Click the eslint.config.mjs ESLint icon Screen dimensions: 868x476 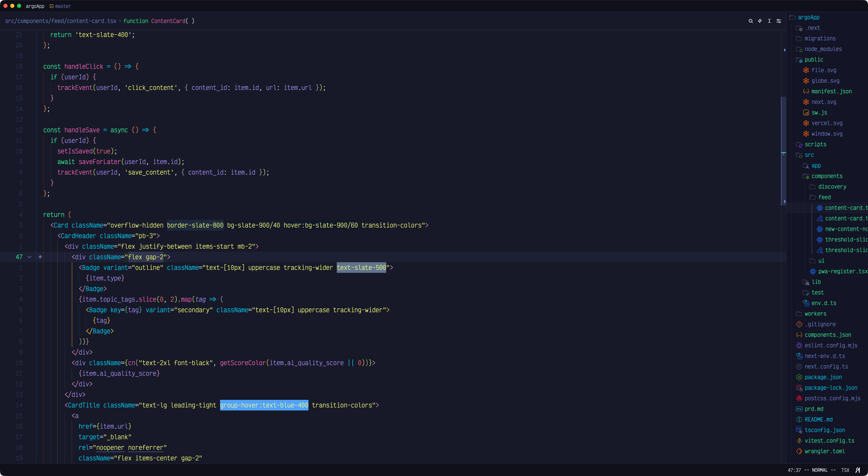pos(799,346)
